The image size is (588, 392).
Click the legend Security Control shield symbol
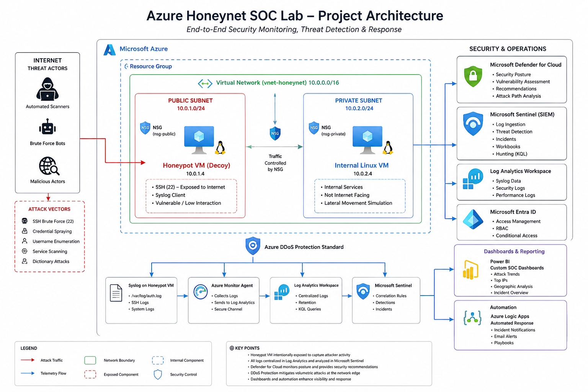(158, 374)
